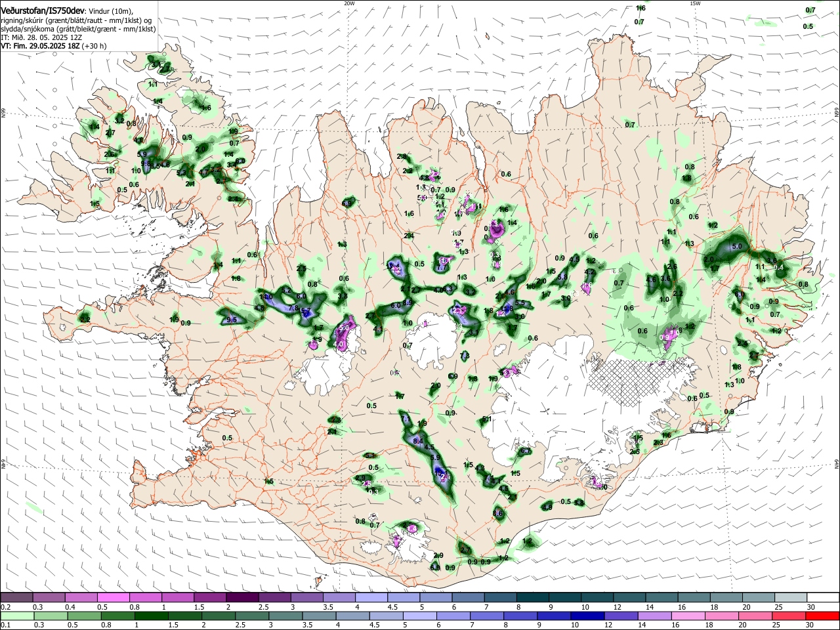840x630 pixels.
Task: Click the 15W longitude label
Action: 695,3
